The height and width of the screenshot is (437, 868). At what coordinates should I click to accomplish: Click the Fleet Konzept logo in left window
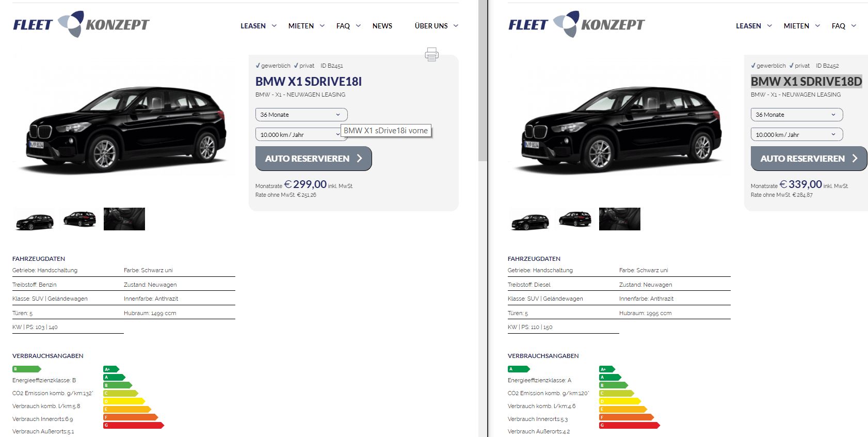click(81, 24)
